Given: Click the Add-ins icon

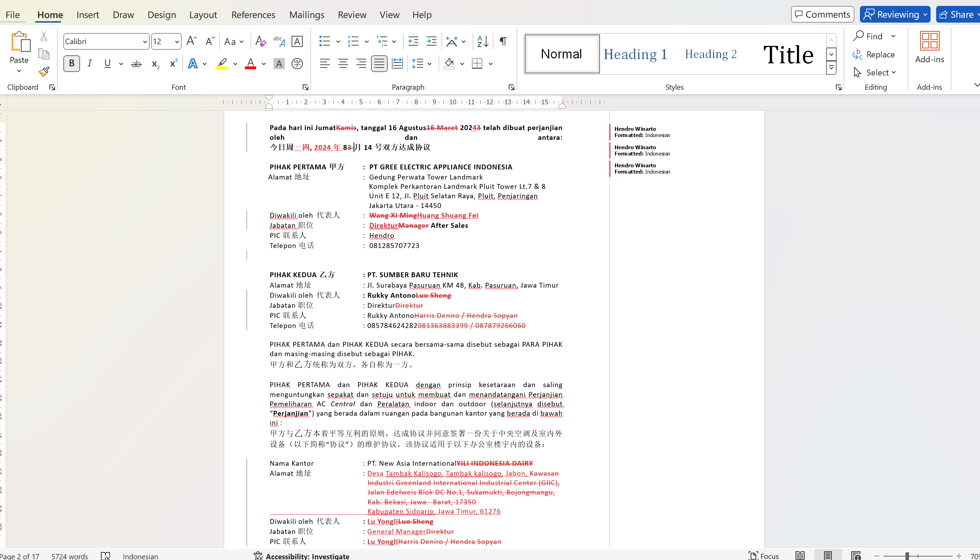Looking at the screenshot, I should [929, 48].
